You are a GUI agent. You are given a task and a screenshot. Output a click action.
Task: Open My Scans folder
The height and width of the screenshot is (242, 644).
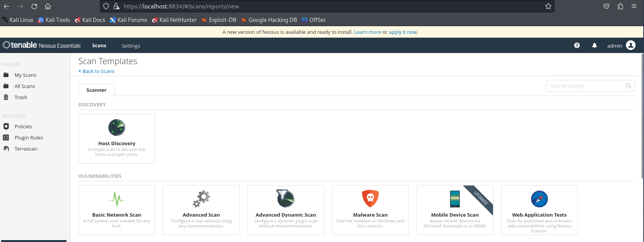[25, 75]
